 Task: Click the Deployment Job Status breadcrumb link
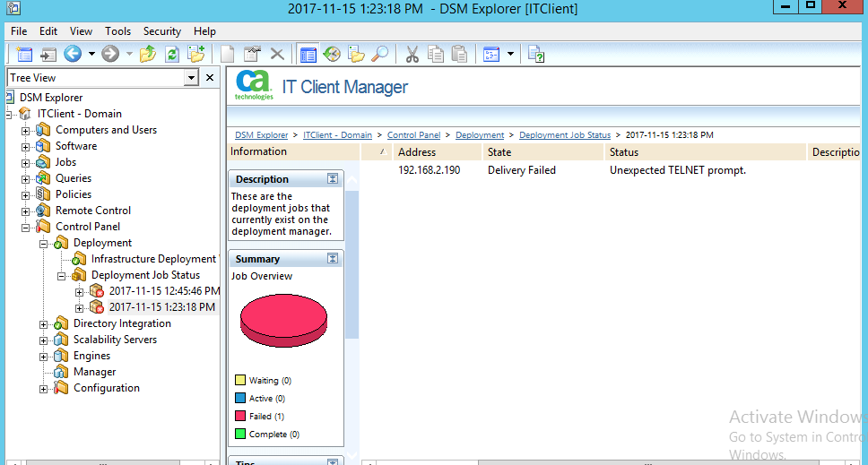[x=565, y=135]
